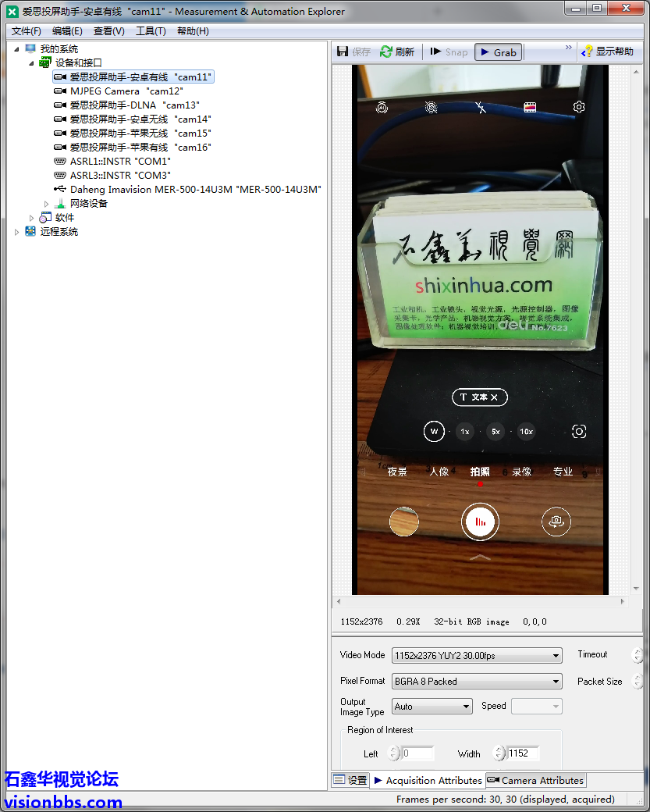Click the red shutter button in preview
This screenshot has width=650, height=812.
(x=480, y=522)
